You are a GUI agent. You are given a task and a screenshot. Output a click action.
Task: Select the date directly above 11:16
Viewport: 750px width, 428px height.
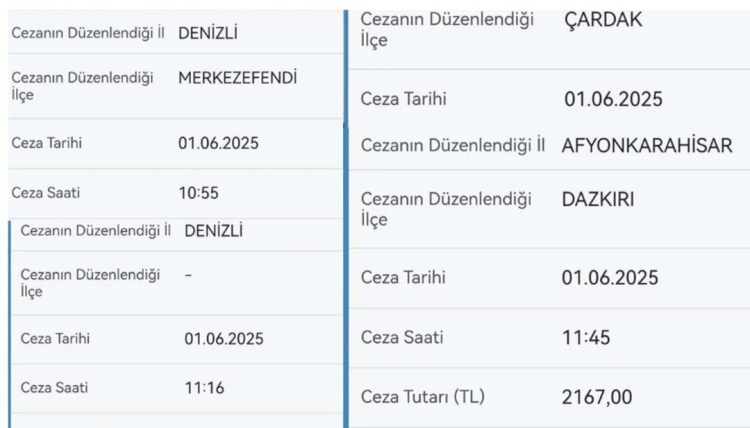tap(224, 339)
